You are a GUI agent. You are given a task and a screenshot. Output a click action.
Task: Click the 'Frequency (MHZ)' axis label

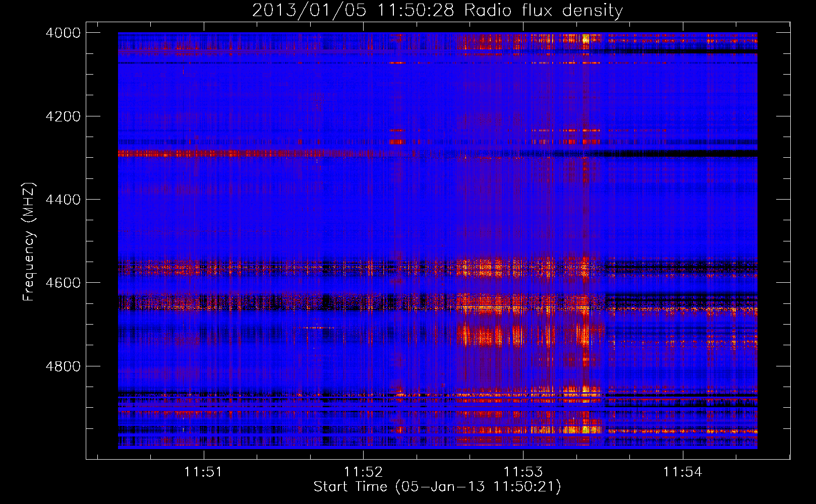(29, 242)
